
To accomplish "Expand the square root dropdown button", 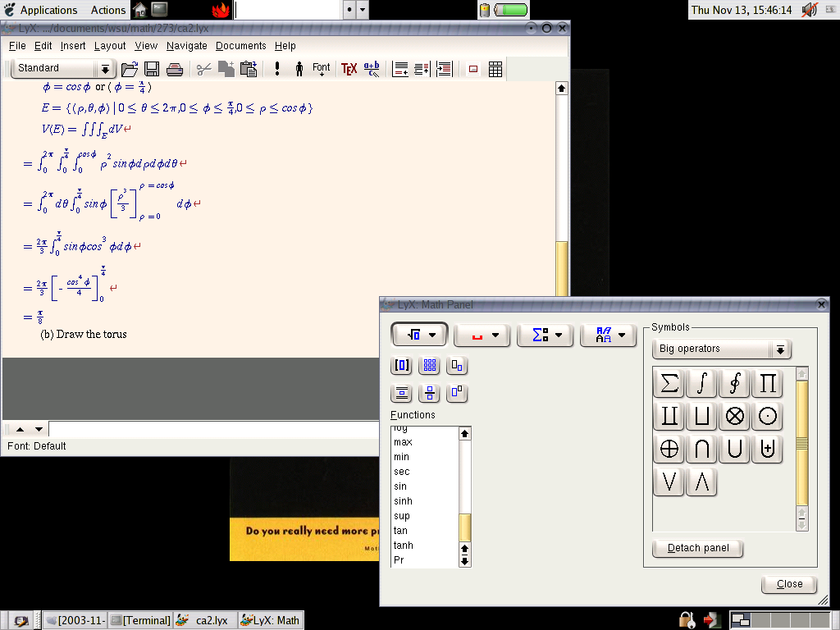I will (419, 335).
